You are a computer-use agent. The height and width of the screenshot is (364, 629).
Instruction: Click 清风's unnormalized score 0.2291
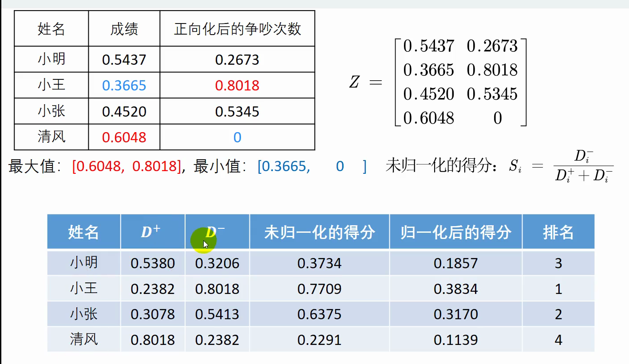[320, 340]
